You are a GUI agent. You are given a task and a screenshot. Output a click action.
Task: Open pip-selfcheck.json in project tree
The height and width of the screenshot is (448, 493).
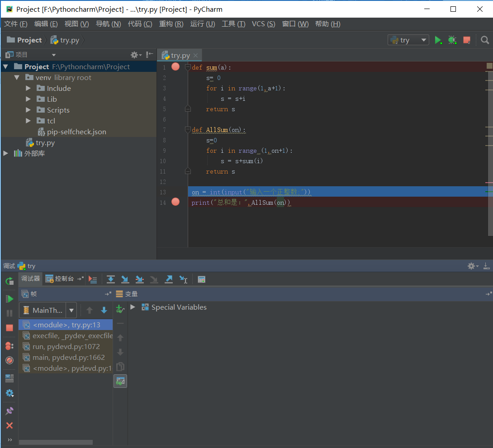(76, 132)
